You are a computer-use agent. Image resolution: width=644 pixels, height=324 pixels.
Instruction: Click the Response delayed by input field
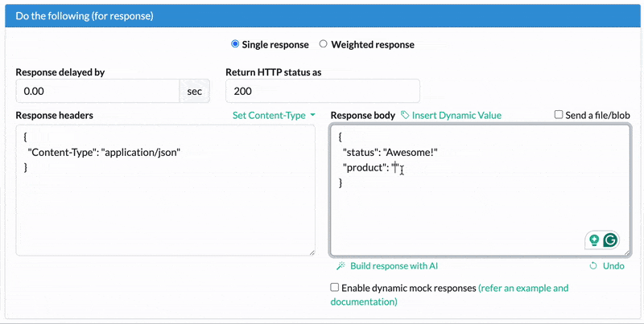pos(97,91)
